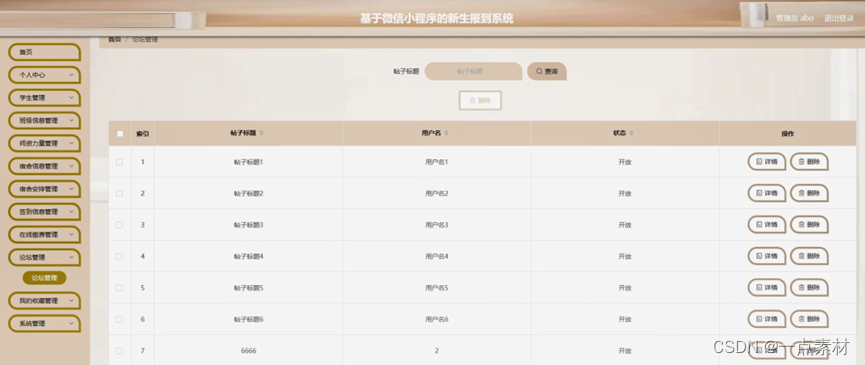The image size is (865, 365).
Task: Tick the select-all checkbox in table header
Action: [120, 133]
